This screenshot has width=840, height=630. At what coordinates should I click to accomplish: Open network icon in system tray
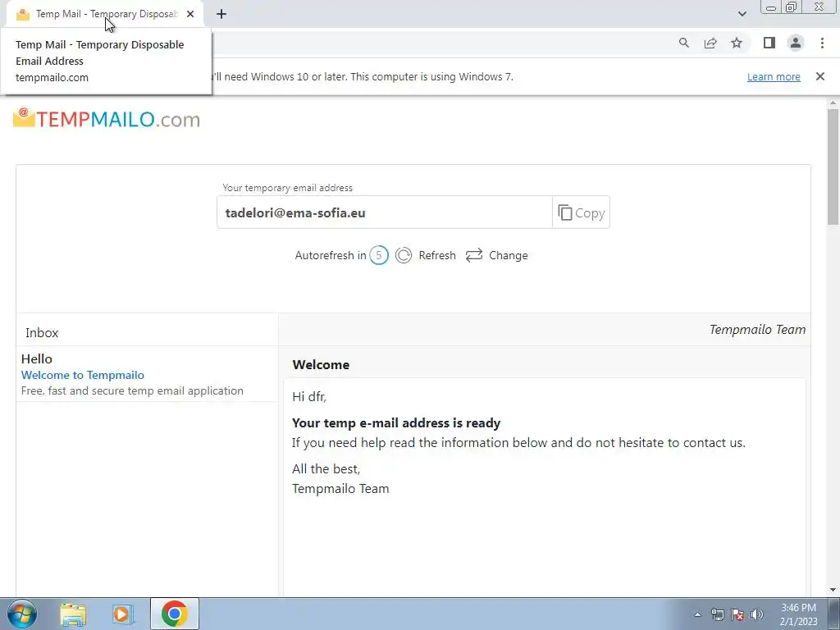click(717, 614)
